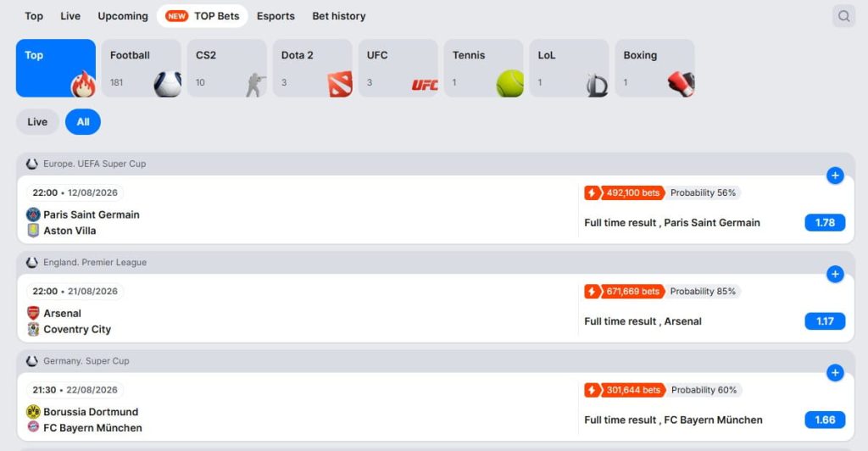Click the Aston Villa club crest
Viewport: 868px width, 451px height.
33,231
